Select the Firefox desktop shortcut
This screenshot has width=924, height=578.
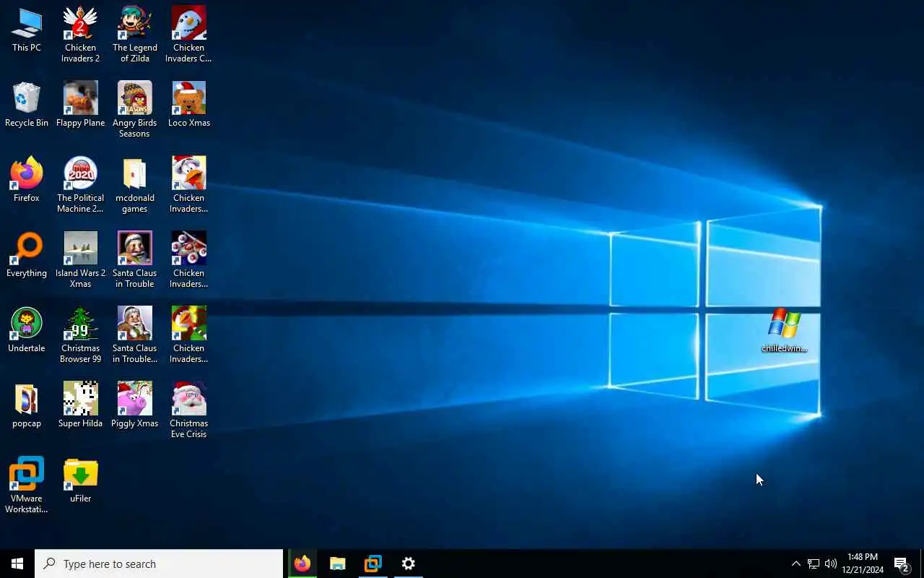click(x=27, y=181)
